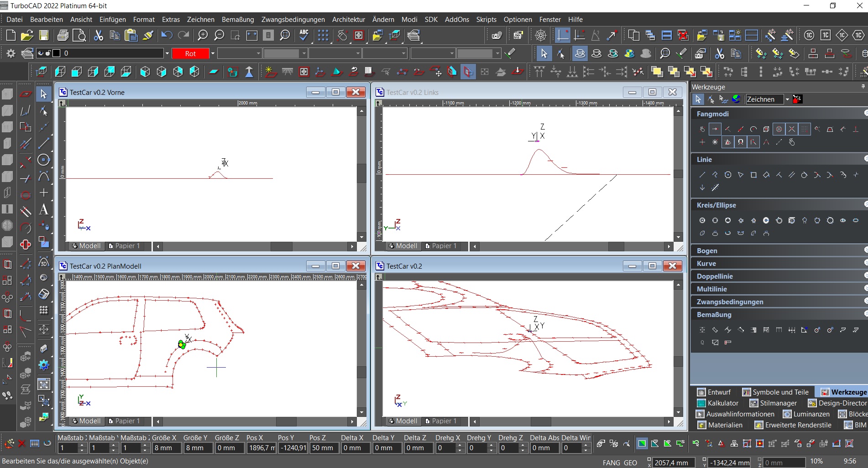Select the Circle tool in left toolbar
The image size is (868, 468).
click(x=44, y=160)
